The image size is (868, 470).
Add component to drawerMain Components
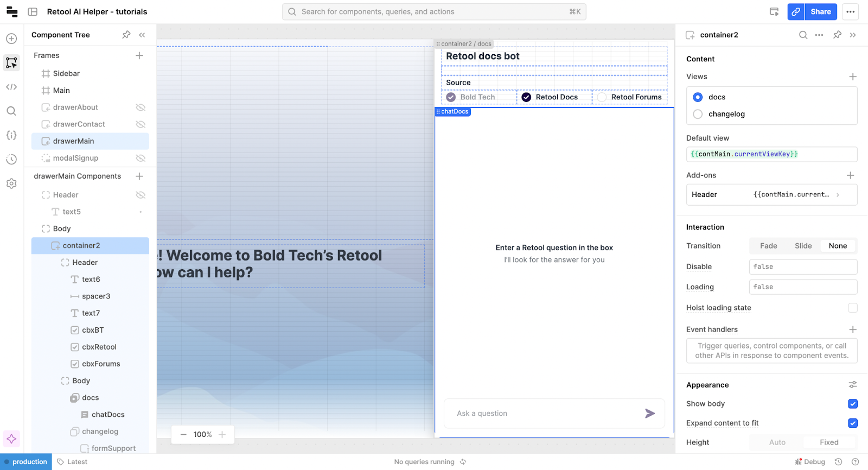click(139, 176)
